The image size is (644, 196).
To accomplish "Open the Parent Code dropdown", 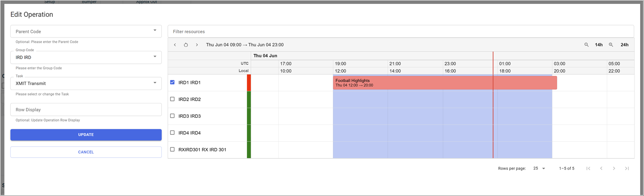I will click(86, 31).
